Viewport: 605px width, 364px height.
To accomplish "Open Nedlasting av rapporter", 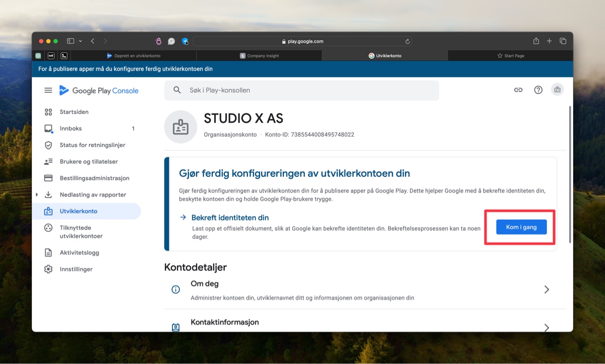I will click(93, 195).
